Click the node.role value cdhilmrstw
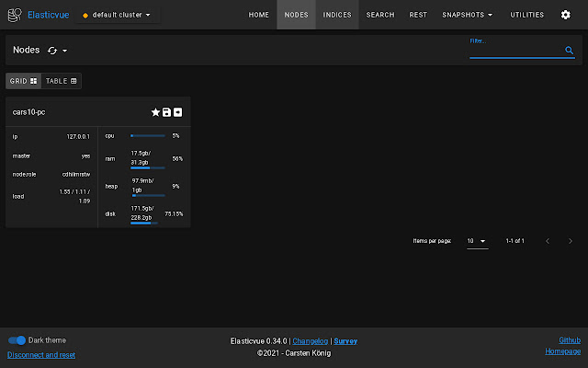The height and width of the screenshot is (368, 588). coord(76,174)
